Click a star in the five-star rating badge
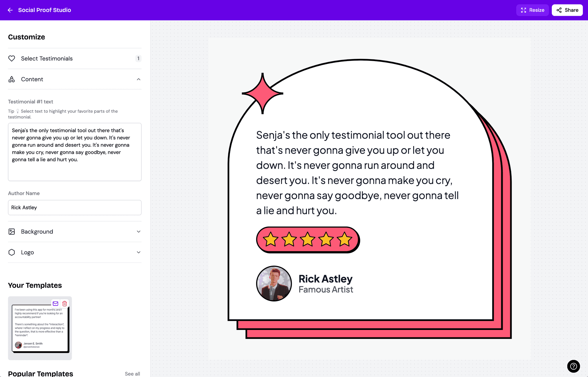Image resolution: width=588 pixels, height=377 pixels. click(x=307, y=240)
